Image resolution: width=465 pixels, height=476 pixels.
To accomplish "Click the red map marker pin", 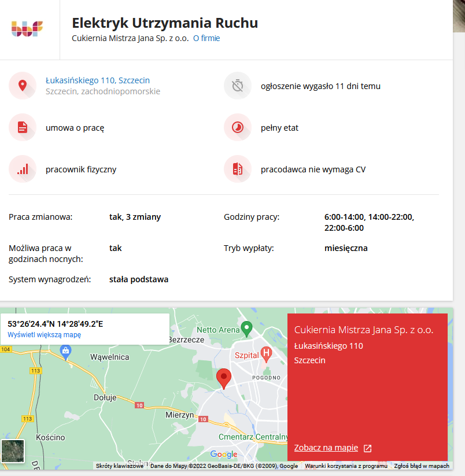I will 223,378.
